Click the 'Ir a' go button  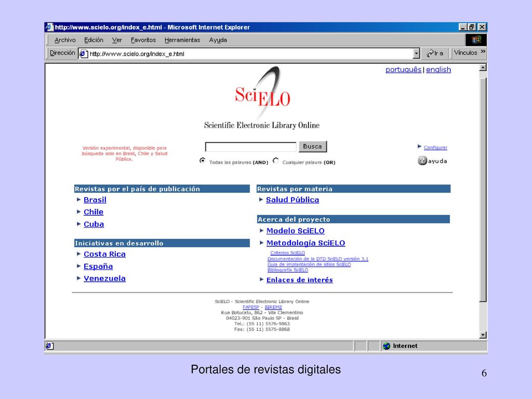pos(435,54)
